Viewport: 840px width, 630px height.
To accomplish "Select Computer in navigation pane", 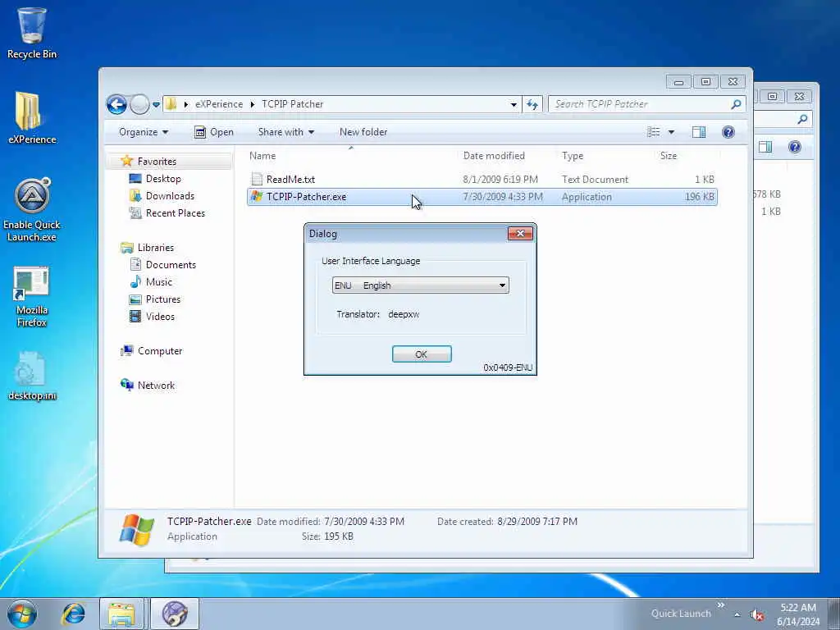I will click(160, 351).
